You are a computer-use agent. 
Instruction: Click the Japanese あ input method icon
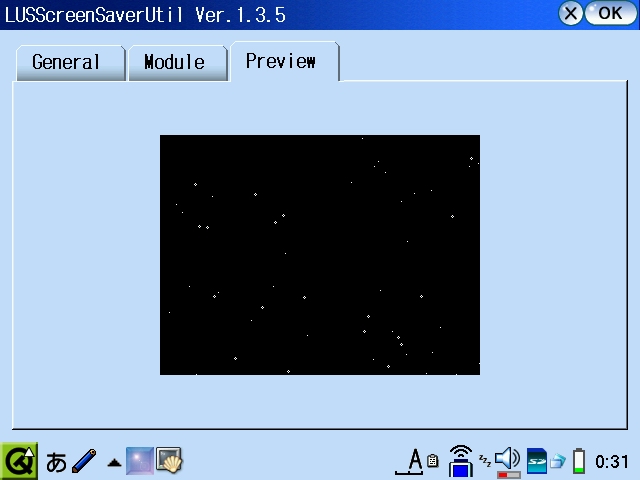pos(56,462)
